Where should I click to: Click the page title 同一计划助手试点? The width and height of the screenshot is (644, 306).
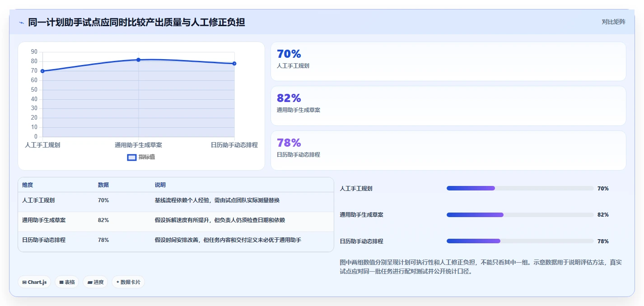[136, 22]
